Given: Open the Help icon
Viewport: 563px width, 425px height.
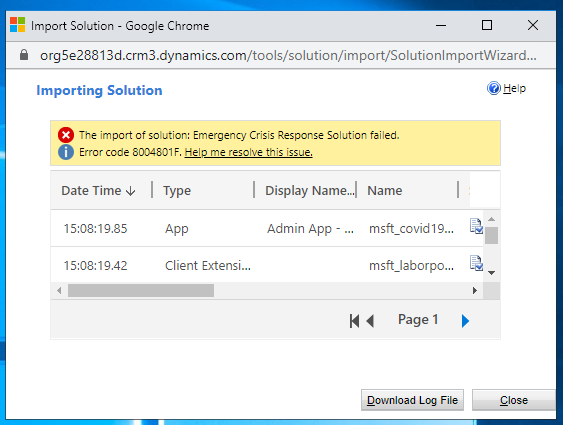Looking at the screenshot, I should click(494, 88).
